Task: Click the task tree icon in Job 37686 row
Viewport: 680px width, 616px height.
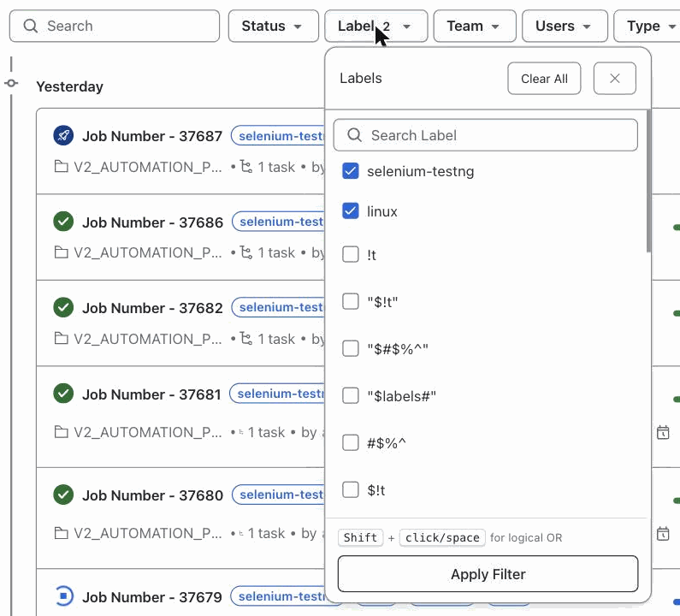Action: (246, 252)
